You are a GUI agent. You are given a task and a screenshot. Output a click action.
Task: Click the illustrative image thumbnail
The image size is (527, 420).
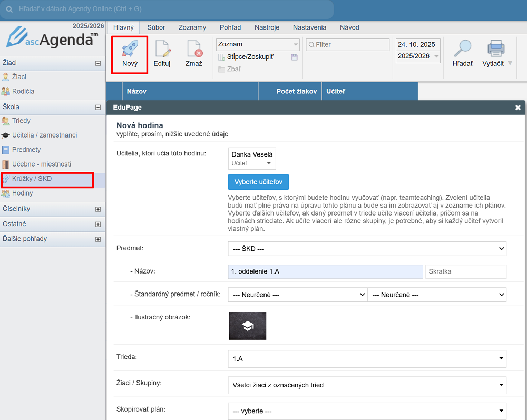point(247,326)
